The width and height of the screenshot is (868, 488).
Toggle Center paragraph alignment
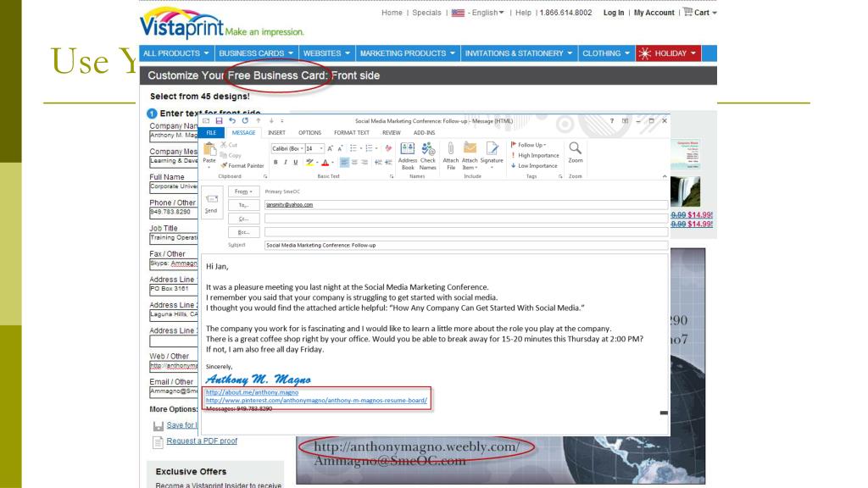pyautogui.click(x=354, y=162)
